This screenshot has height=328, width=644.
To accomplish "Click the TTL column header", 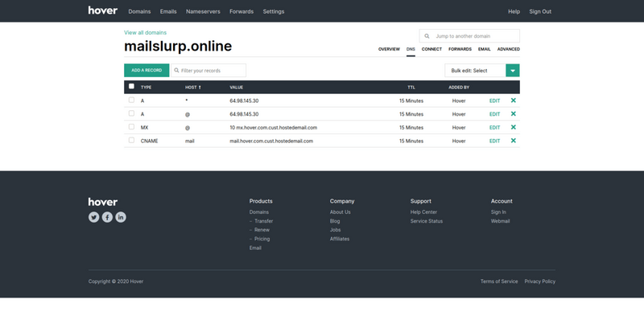I will click(x=411, y=88).
